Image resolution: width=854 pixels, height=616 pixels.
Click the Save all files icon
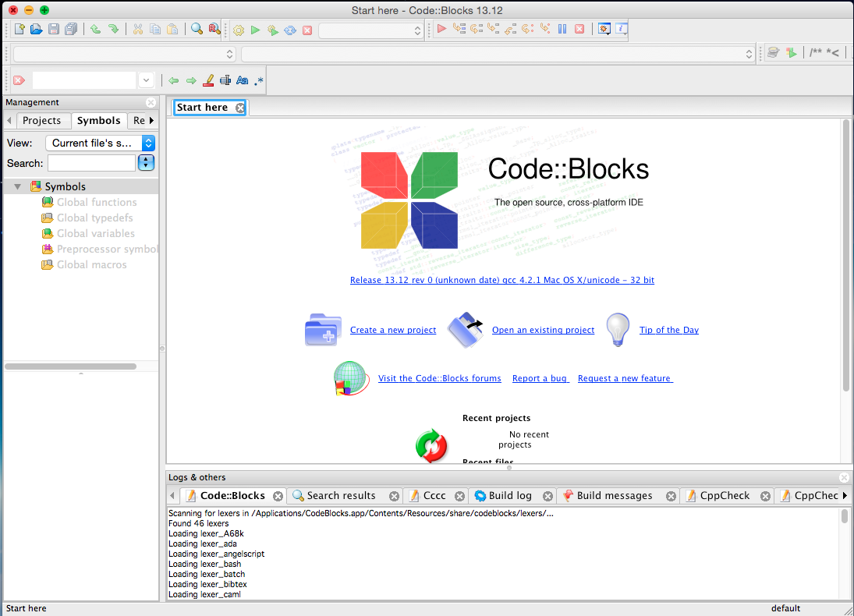pyautogui.click(x=71, y=29)
